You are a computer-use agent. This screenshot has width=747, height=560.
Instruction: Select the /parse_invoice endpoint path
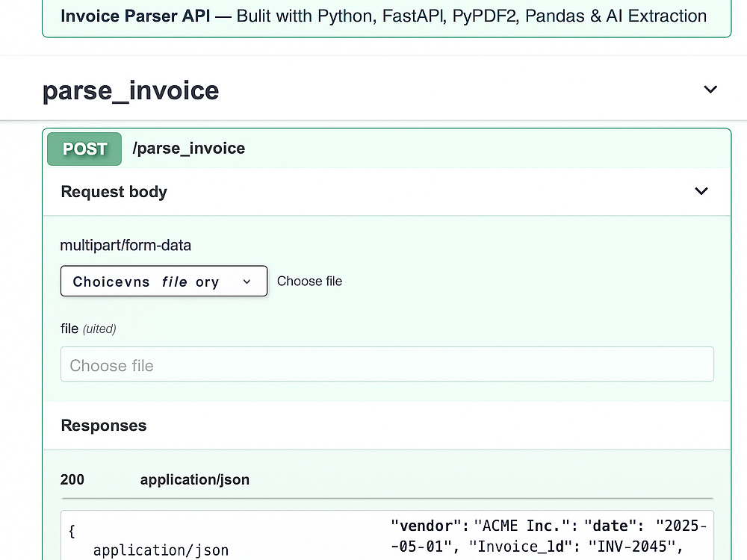click(188, 149)
